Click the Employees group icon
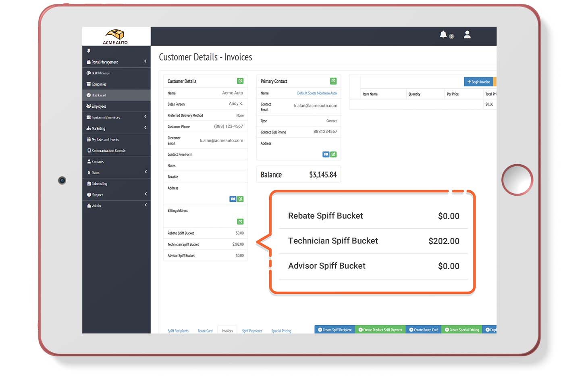 click(x=89, y=106)
